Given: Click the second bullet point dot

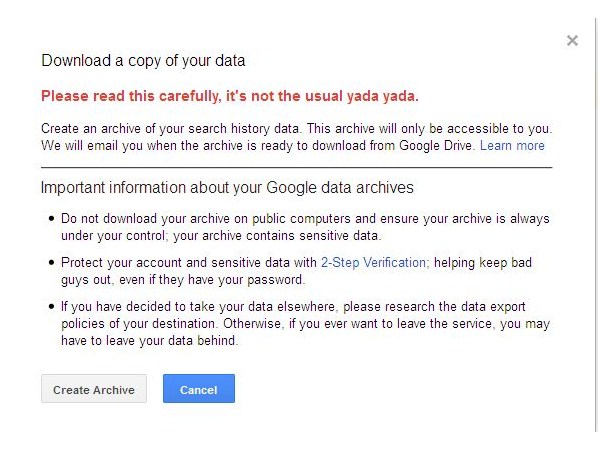Looking at the screenshot, I should tap(51, 263).
